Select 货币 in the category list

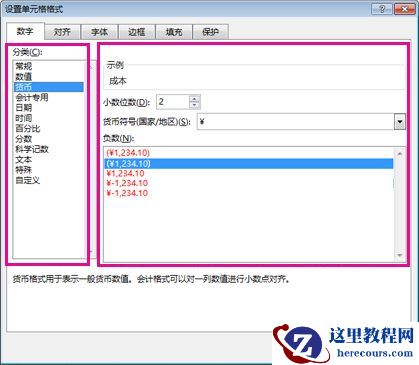pyautogui.click(x=49, y=87)
